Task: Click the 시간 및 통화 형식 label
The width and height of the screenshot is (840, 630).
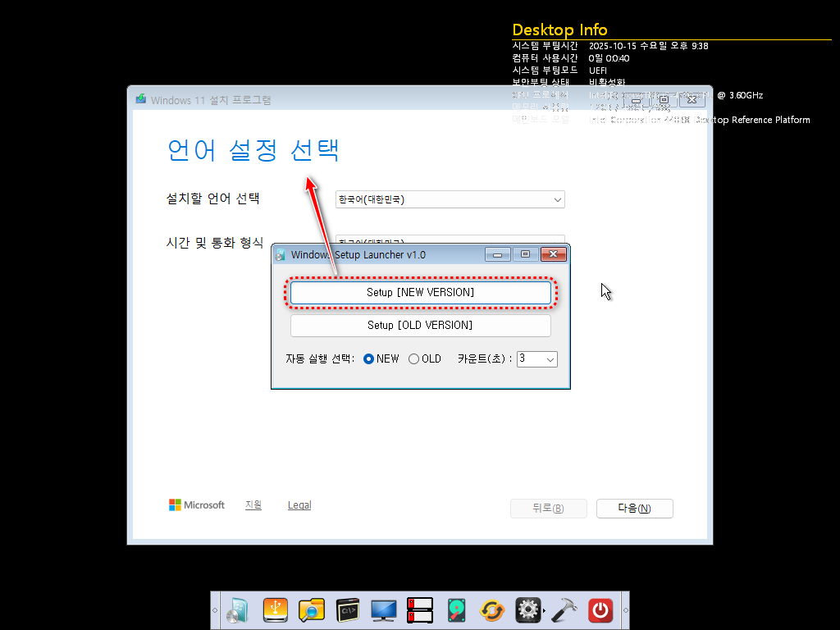Action: click(x=215, y=243)
